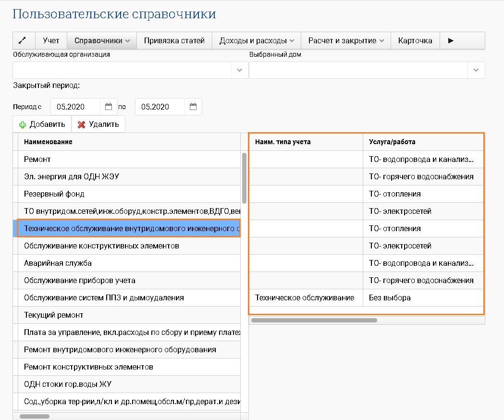The width and height of the screenshot is (504, 420).
Task: Select the Аварийная служба row
Action: [58, 263]
